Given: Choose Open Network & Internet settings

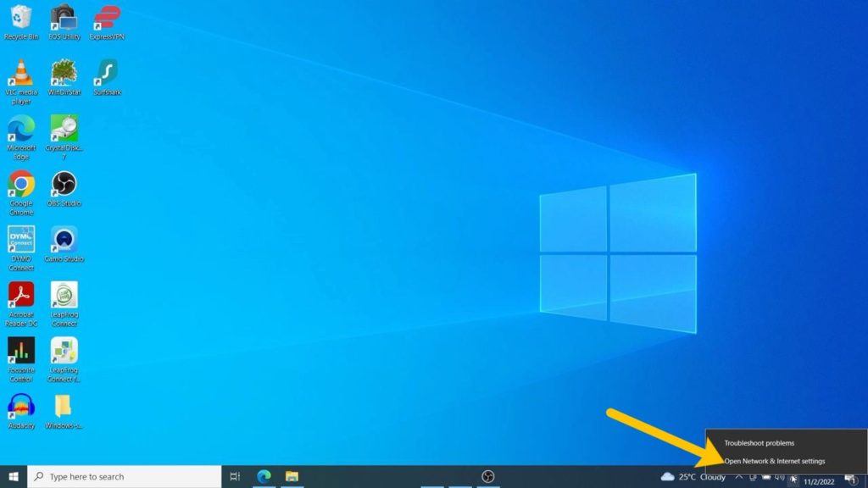Looking at the screenshot, I should point(786,461).
